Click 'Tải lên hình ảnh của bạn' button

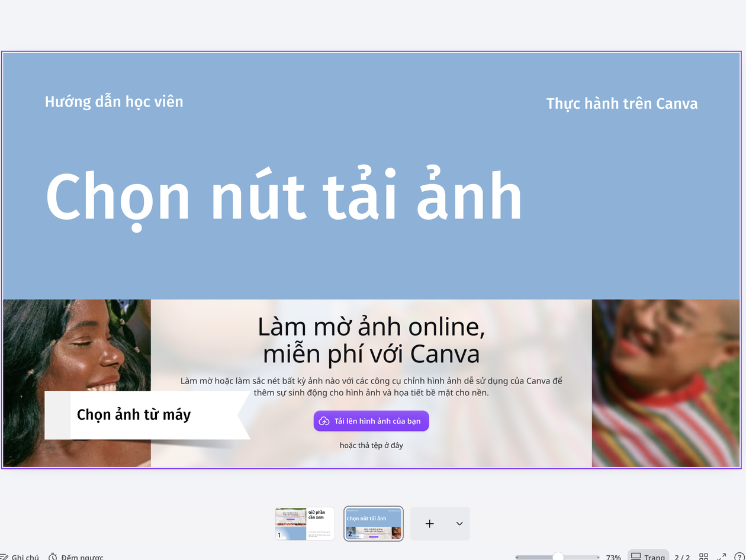(371, 421)
